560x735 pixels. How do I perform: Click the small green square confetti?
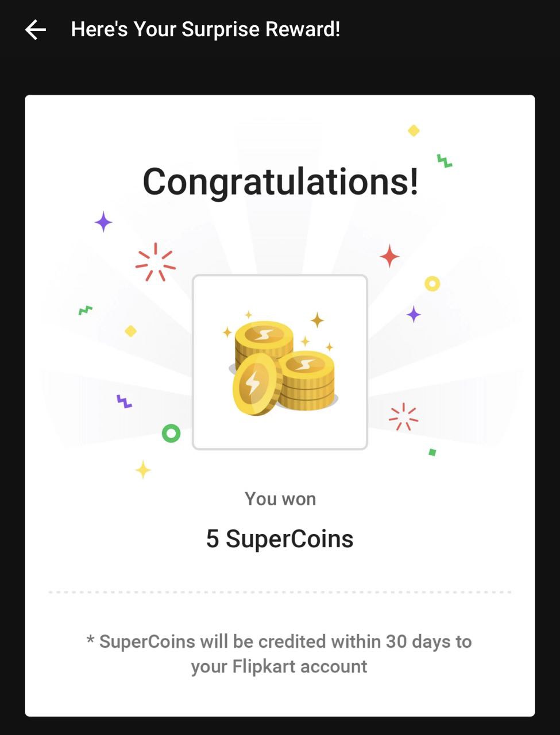432,452
